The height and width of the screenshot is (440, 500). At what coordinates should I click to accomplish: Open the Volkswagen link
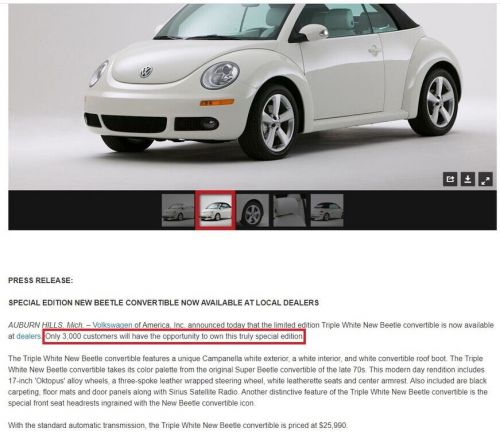(x=112, y=325)
